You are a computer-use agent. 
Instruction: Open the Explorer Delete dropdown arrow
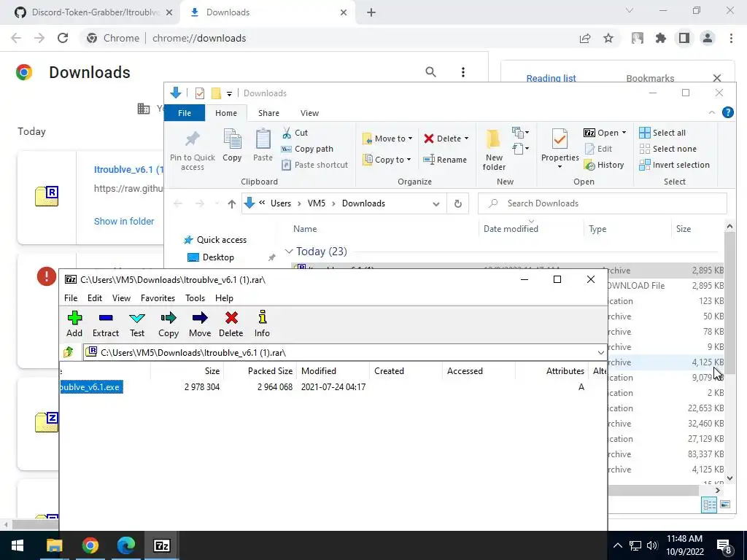(x=466, y=139)
